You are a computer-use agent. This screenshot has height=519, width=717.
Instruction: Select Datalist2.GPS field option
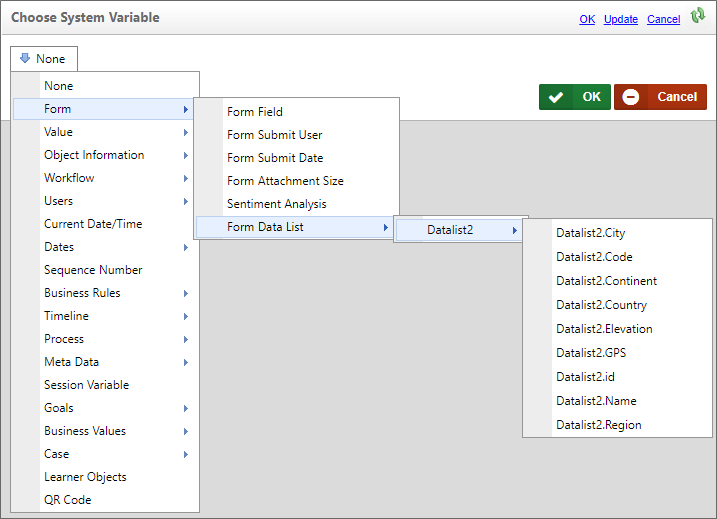(x=590, y=353)
